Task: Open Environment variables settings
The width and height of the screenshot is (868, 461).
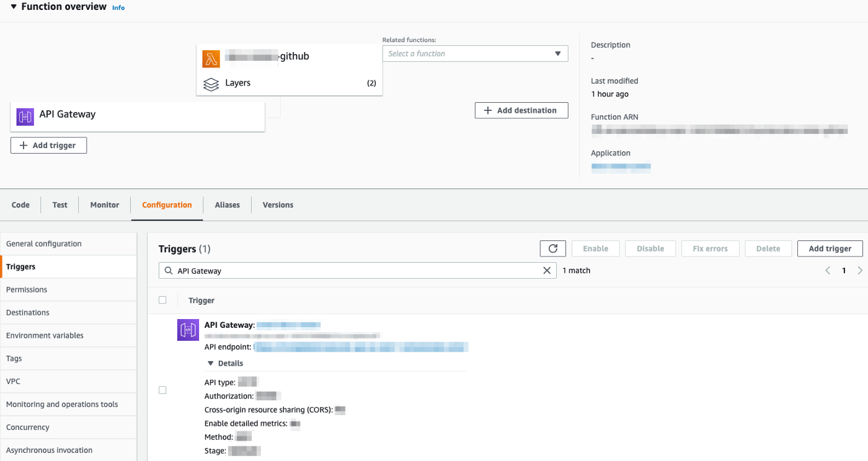Action: pyautogui.click(x=68, y=335)
